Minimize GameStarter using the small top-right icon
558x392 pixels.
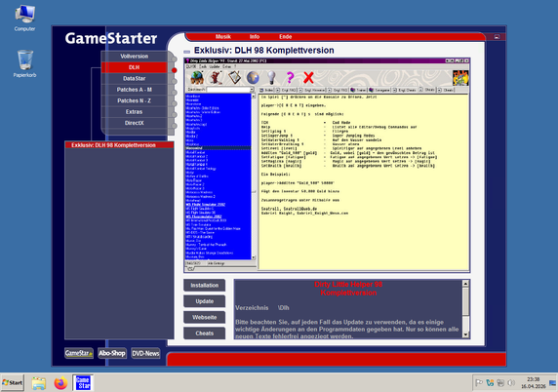click(497, 37)
